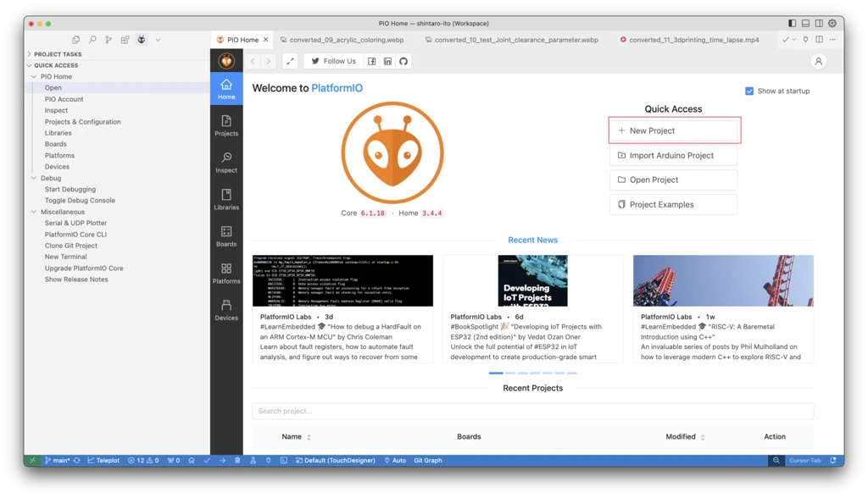The height and width of the screenshot is (498, 868).
Task: Collapse the Debug tree group
Action: tap(34, 178)
